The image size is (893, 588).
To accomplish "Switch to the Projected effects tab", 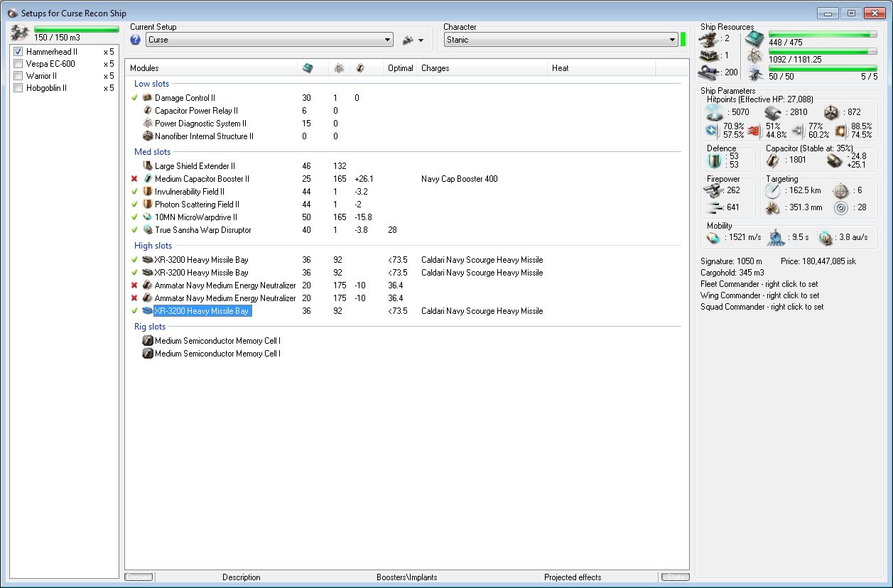I will (x=573, y=577).
